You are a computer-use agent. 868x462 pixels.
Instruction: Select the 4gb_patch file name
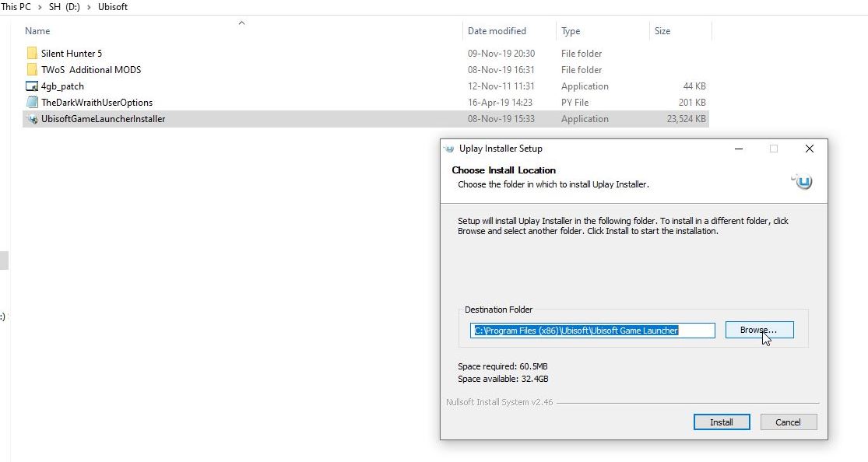(62, 86)
